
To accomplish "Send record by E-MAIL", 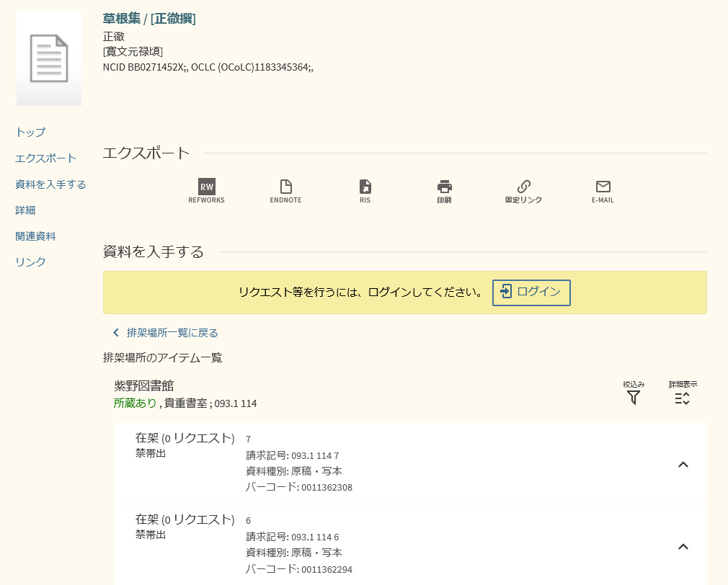I will point(603,191).
